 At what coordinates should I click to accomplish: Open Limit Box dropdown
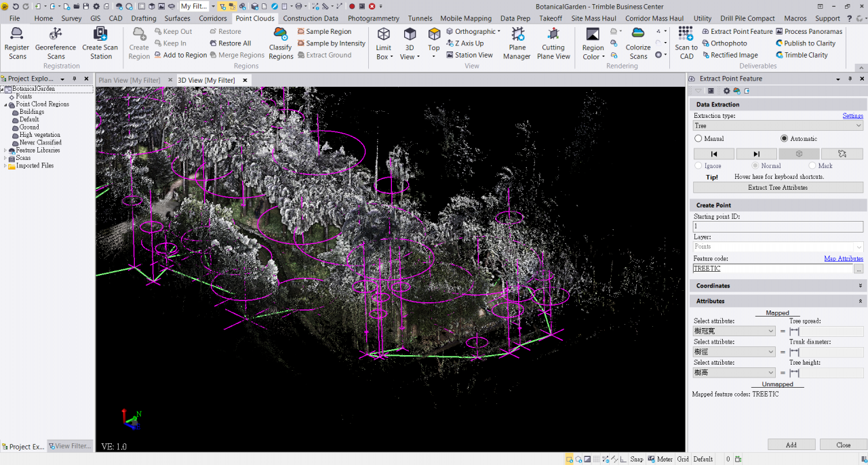point(383,52)
